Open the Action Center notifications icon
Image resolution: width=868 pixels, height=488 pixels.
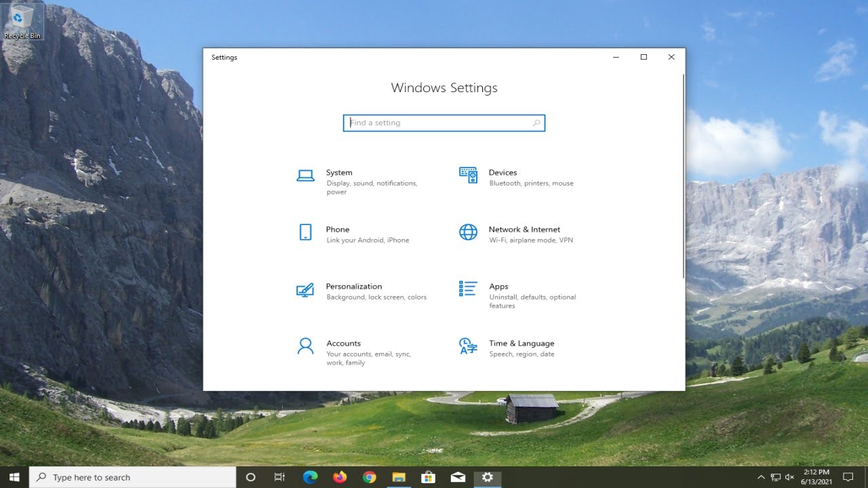coord(848,477)
